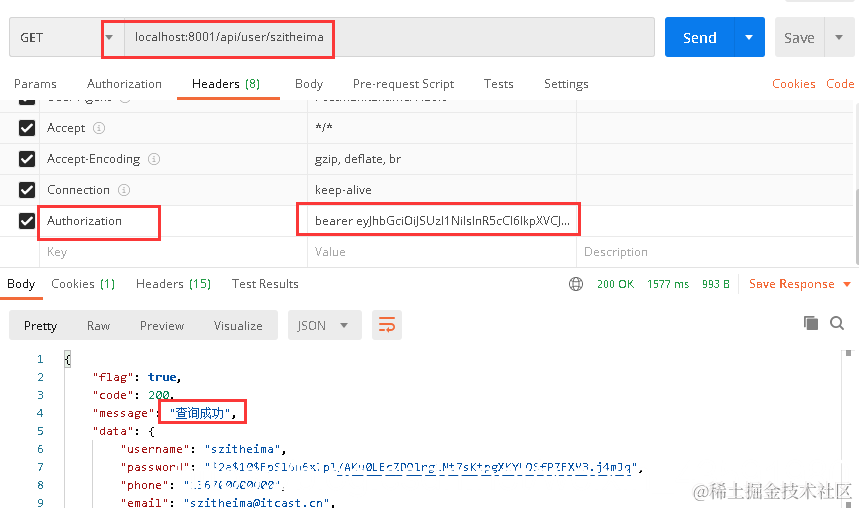Click the 200 OK status
The image size is (859, 508).
pos(615,284)
